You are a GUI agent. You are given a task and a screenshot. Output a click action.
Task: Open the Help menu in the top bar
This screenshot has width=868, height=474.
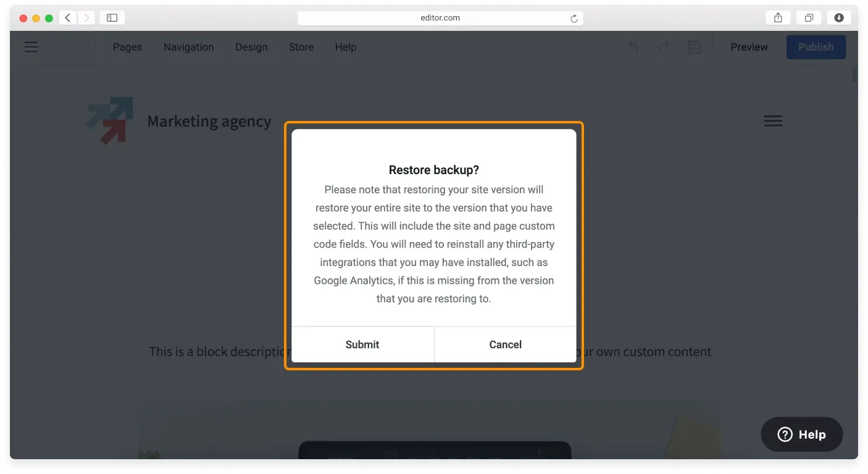(346, 47)
